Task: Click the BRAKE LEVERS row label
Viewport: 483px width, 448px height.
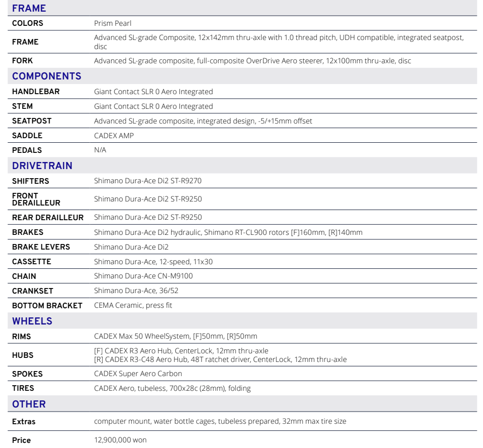Action: (41, 247)
